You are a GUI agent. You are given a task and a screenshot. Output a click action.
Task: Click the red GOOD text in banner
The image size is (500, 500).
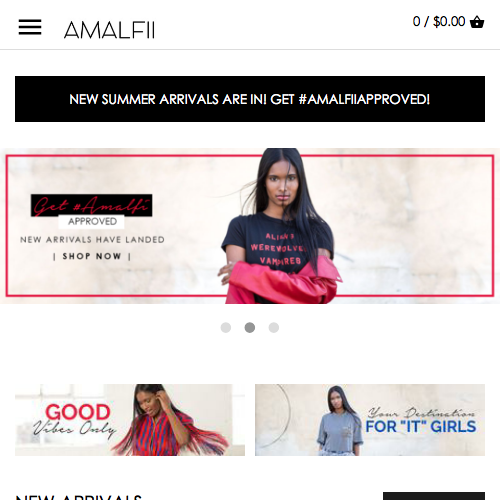coord(78,412)
